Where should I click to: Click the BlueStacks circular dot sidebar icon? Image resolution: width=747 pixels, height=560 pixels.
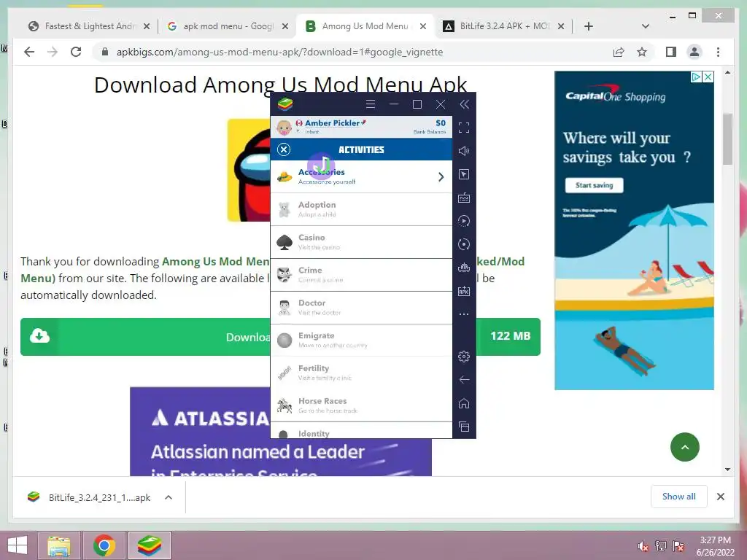[x=463, y=244]
